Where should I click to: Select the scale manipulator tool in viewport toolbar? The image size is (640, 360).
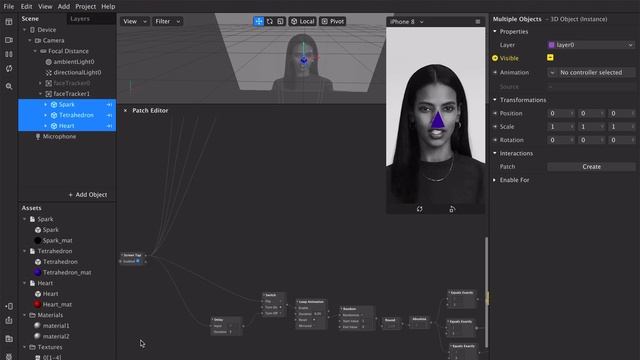(x=280, y=21)
